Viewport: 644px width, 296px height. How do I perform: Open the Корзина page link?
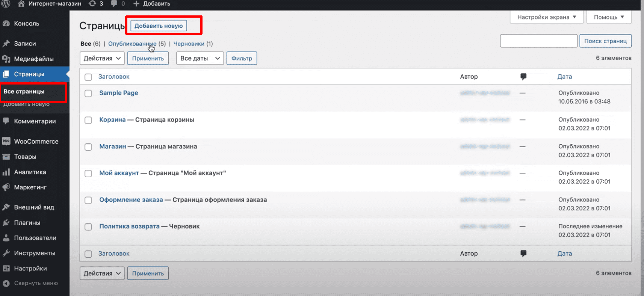point(112,119)
